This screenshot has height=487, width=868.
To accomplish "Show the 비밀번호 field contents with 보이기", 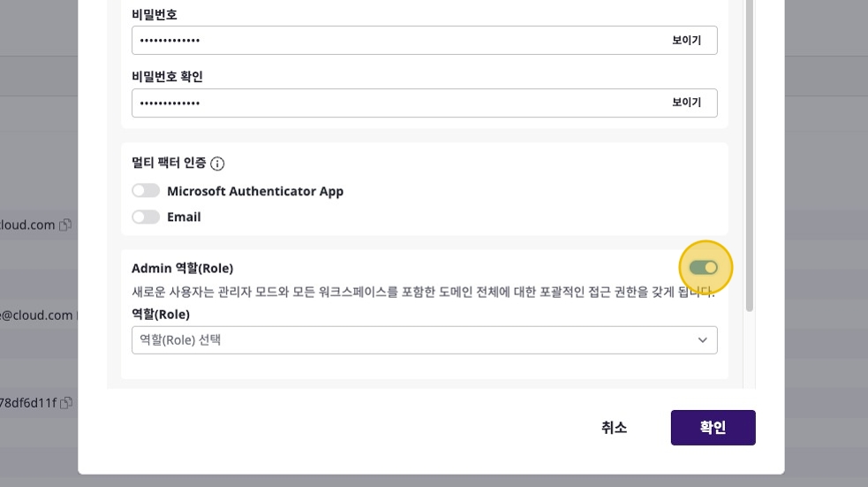I will (x=686, y=41).
